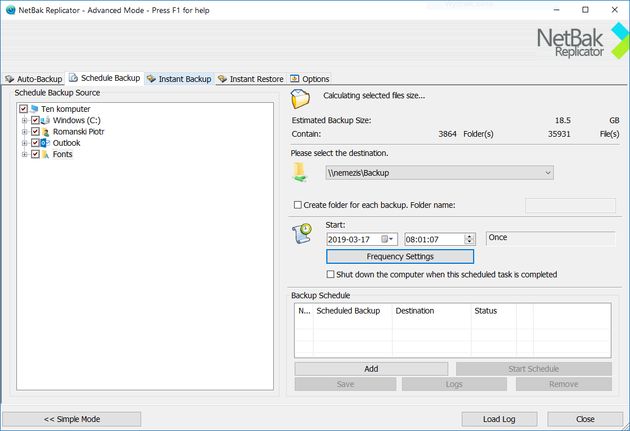Uncheck the Romanski Piotr checkbox
This screenshot has width=630, height=431.
pyautogui.click(x=35, y=132)
